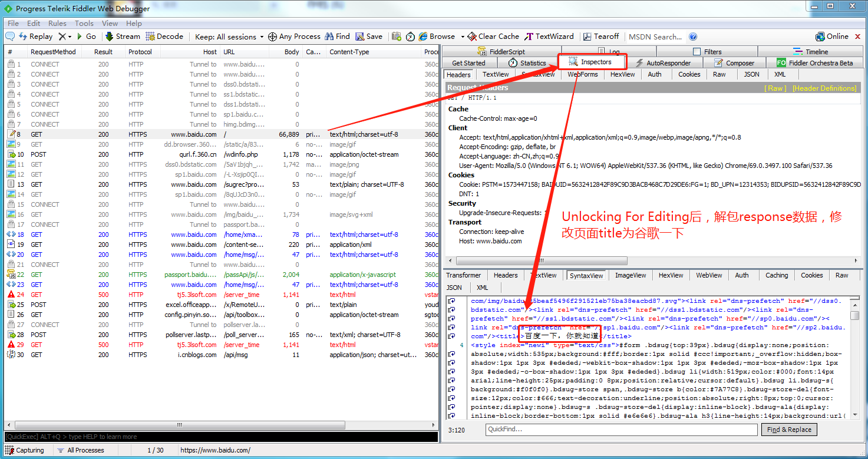The width and height of the screenshot is (868, 459).
Task: Select session 10 POST qurl.f.360.cn
Action: click(222, 154)
